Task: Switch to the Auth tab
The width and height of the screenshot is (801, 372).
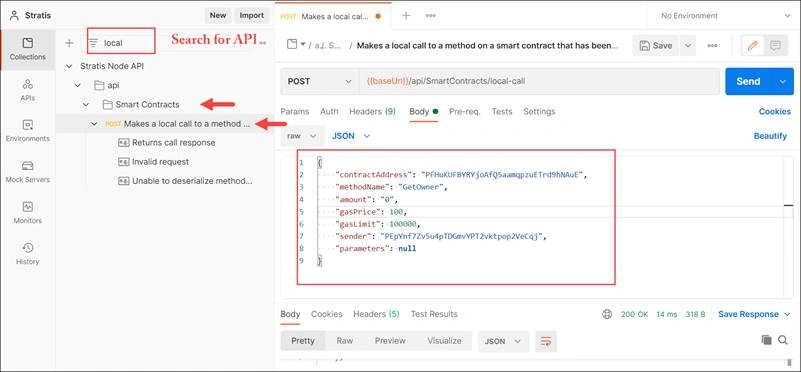Action: [329, 111]
